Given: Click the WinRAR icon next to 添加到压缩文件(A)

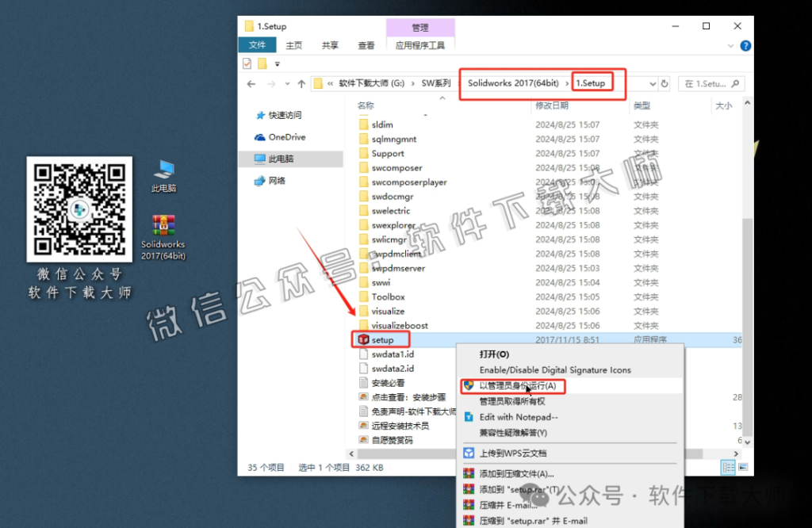Looking at the screenshot, I should coord(469,474).
